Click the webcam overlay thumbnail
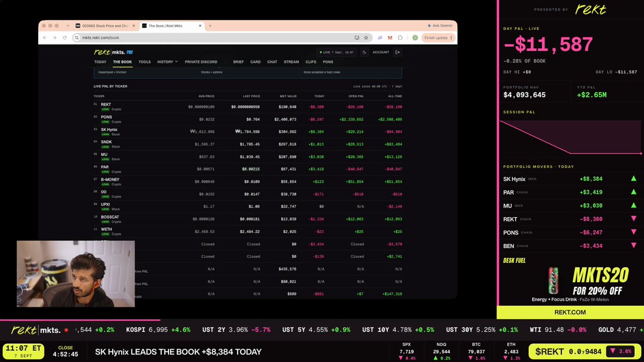The image size is (644, 362). tap(76, 274)
